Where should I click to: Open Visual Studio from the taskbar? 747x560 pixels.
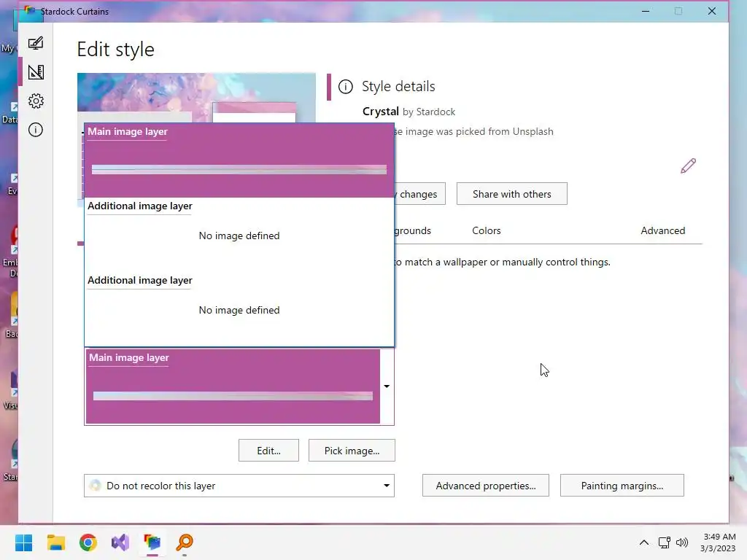[x=120, y=542]
